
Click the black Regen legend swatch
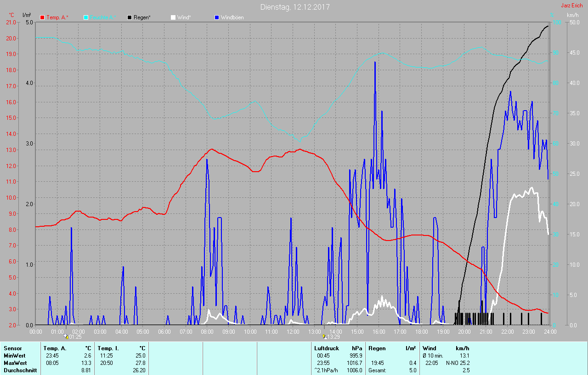pos(130,17)
